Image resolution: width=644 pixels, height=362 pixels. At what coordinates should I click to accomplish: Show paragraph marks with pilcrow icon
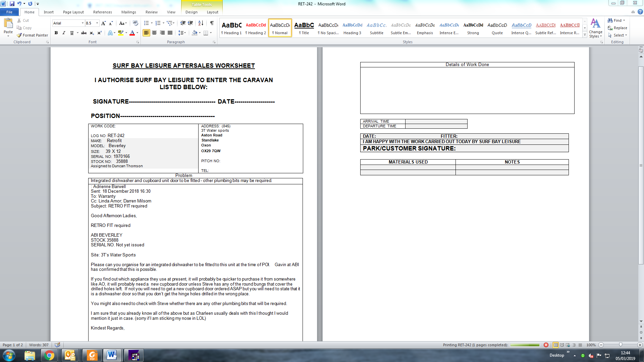tap(212, 23)
